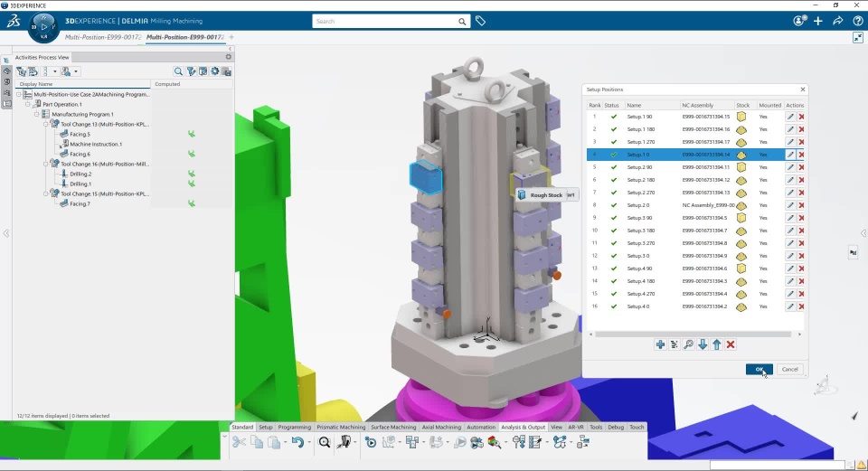The height and width of the screenshot is (471, 868).
Task: Switch to the Programming tab
Action: [x=295, y=428]
